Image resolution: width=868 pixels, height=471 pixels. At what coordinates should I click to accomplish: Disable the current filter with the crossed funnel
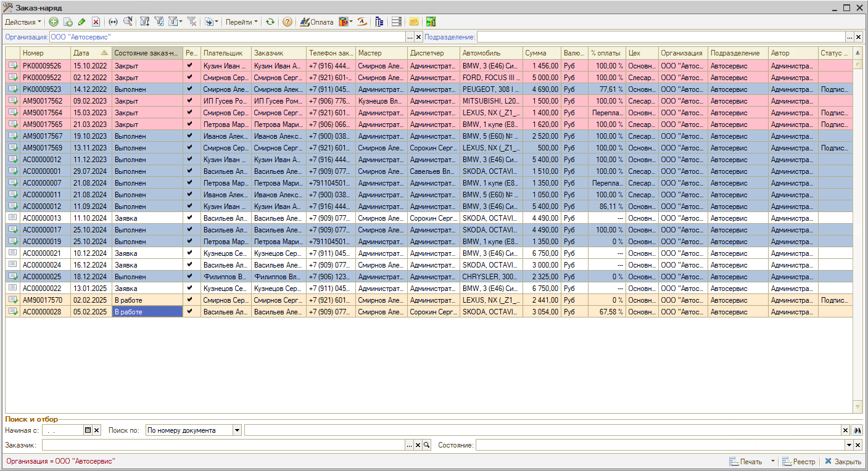tap(192, 22)
